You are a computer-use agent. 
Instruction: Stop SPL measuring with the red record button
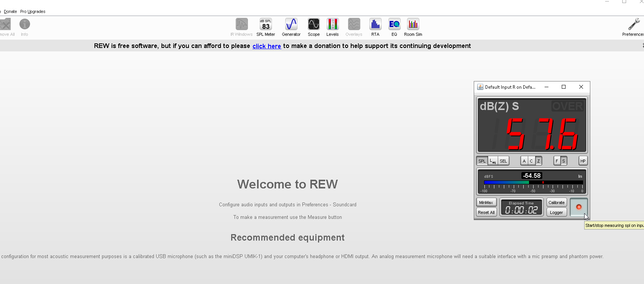tap(578, 207)
